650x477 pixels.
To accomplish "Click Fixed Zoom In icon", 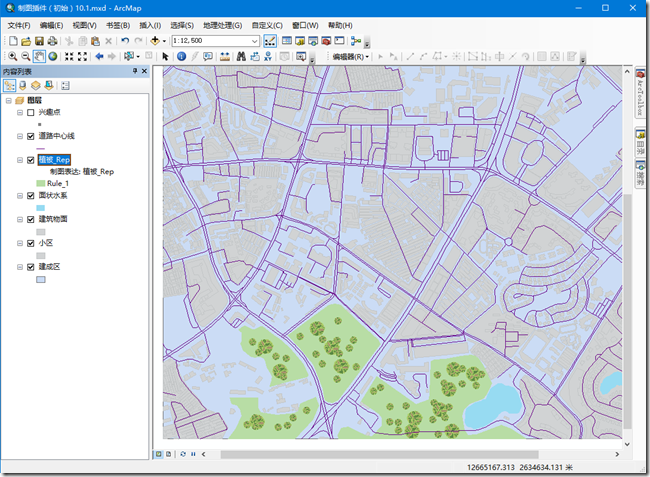I will (x=69, y=56).
